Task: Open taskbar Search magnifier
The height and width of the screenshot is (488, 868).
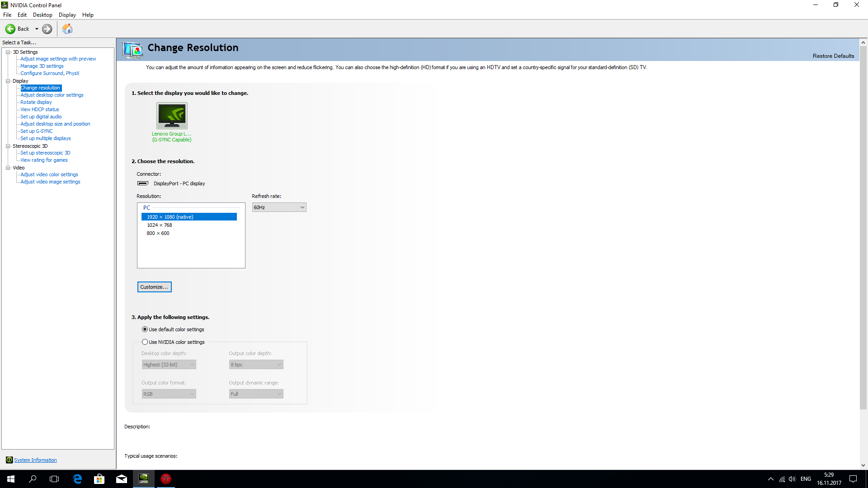Action: pyautogui.click(x=33, y=479)
